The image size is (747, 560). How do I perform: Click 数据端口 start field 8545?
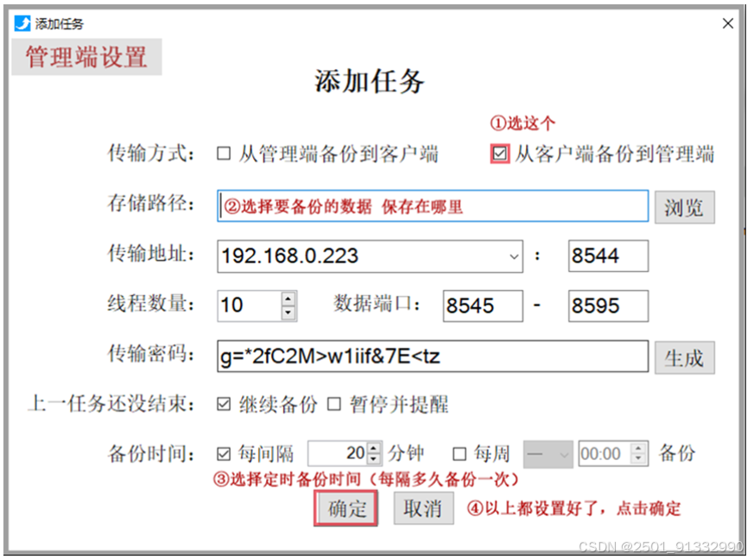(x=483, y=305)
